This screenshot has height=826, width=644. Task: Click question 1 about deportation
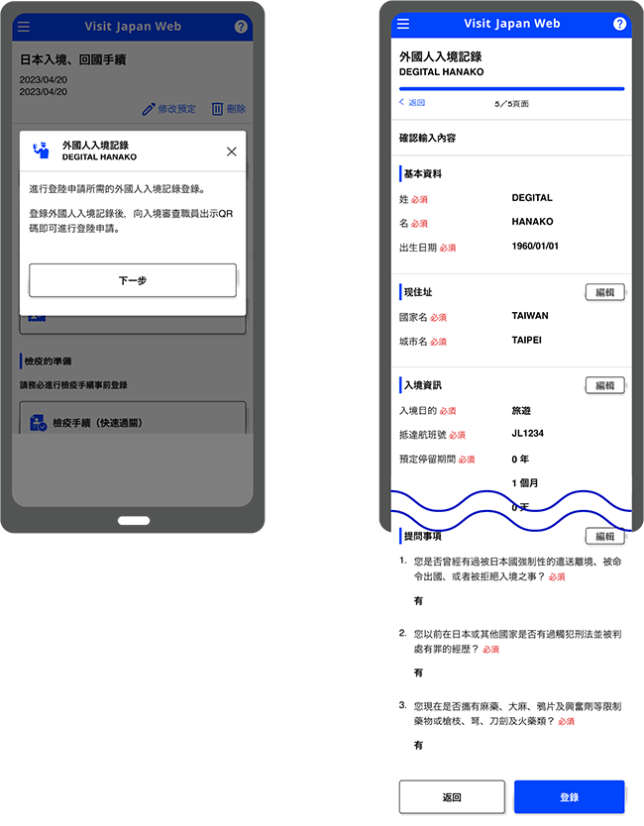517,568
